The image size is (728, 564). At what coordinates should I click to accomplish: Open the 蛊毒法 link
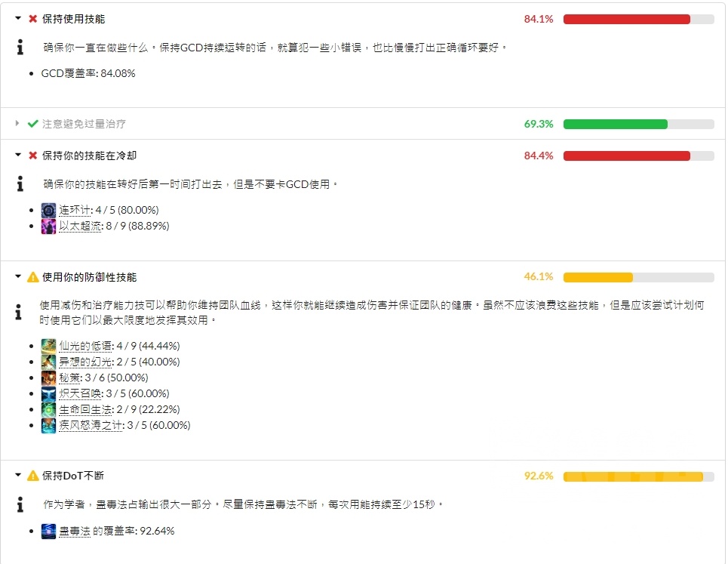(x=73, y=531)
